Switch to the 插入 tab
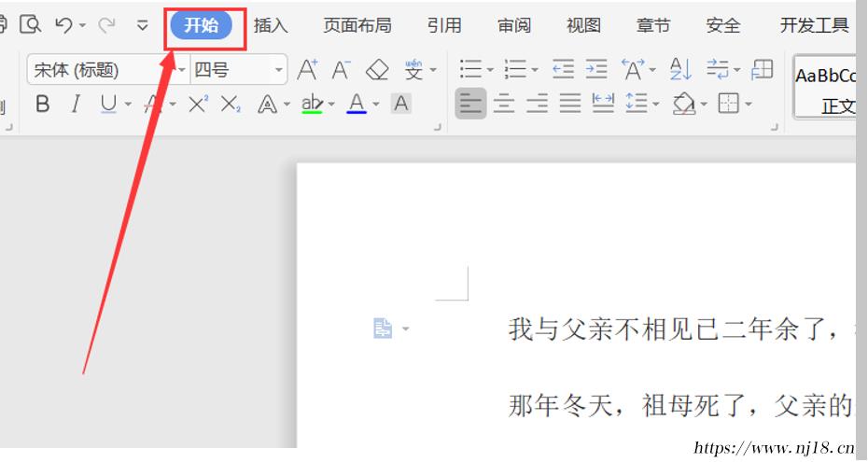The width and height of the screenshot is (868, 462). (271, 25)
